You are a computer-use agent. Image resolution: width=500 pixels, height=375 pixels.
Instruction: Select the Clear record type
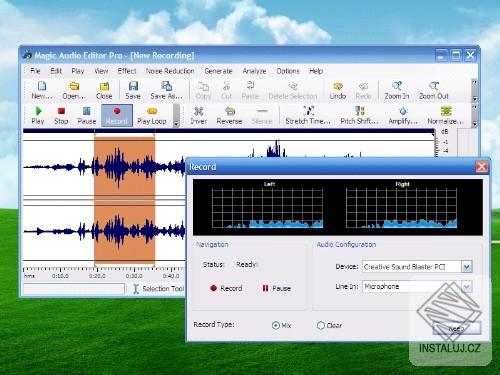(x=321, y=325)
